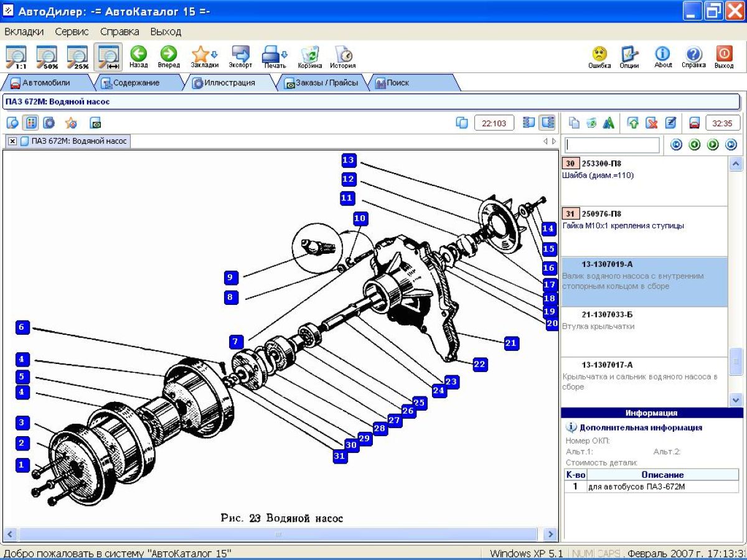Open the История history icon
The image size is (747, 560).
pyautogui.click(x=342, y=57)
